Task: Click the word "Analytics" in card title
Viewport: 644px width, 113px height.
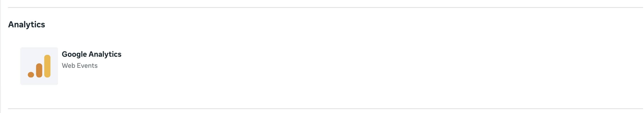Action: coord(105,54)
